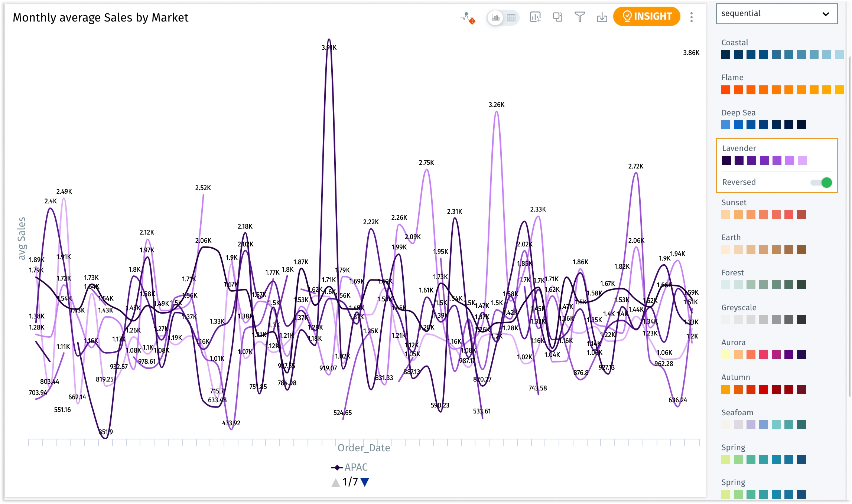
Task: Click the swap/duplicate squares icon
Action: tap(557, 17)
